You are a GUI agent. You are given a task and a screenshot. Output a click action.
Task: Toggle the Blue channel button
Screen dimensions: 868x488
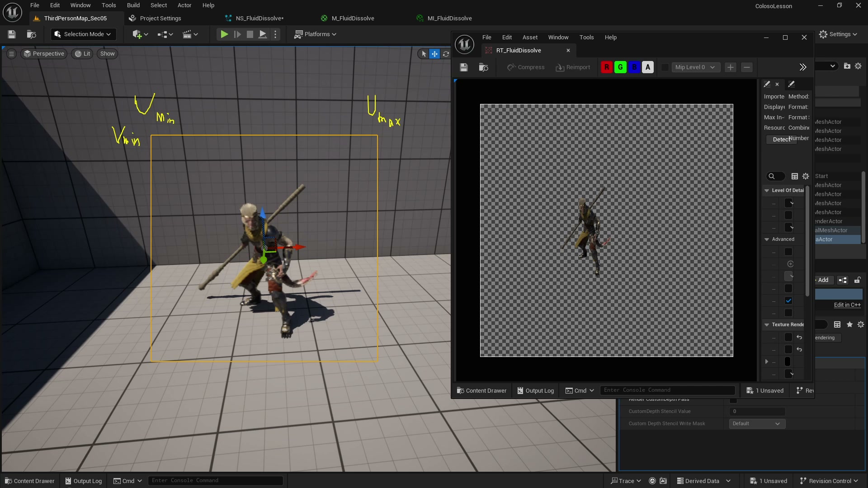[634, 67]
